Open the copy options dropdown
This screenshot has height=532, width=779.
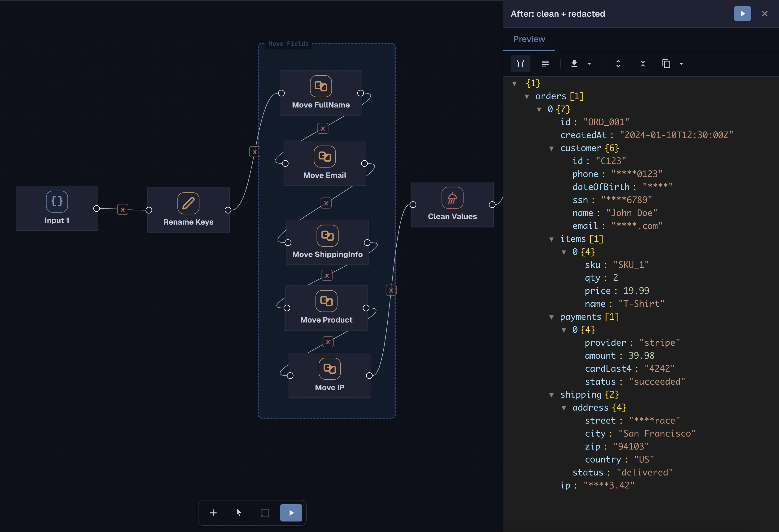(681, 63)
